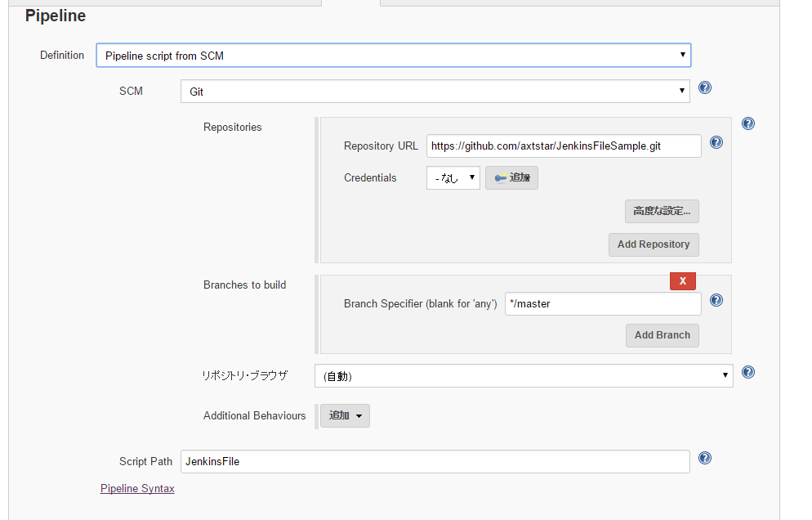Open 高度な設定... advanced settings
This screenshot has width=812, height=520.
click(x=662, y=211)
